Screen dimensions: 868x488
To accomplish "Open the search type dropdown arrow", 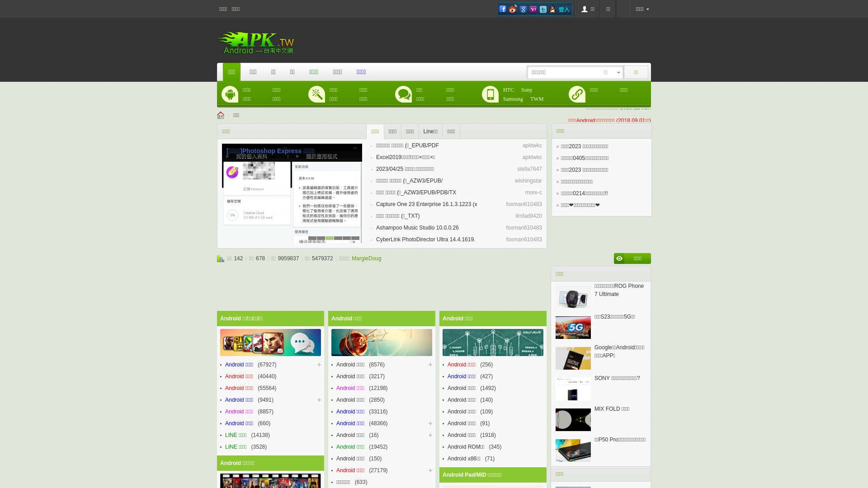I will pos(618,73).
